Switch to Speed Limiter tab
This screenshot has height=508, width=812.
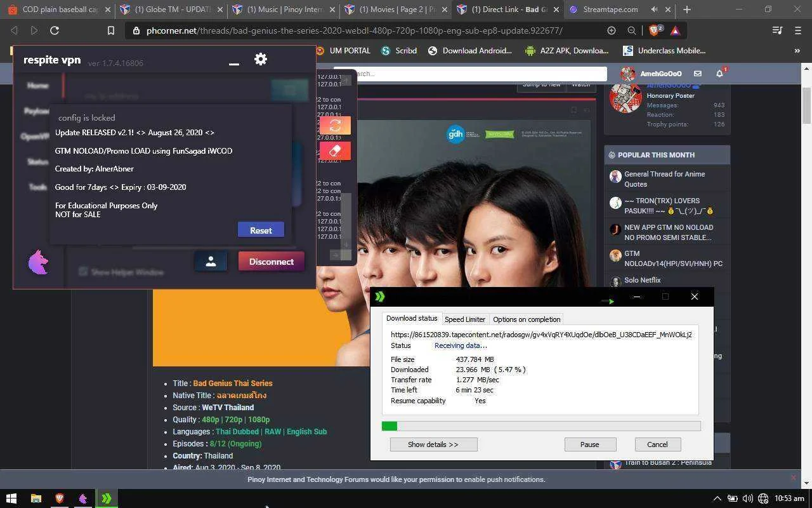[465, 319]
